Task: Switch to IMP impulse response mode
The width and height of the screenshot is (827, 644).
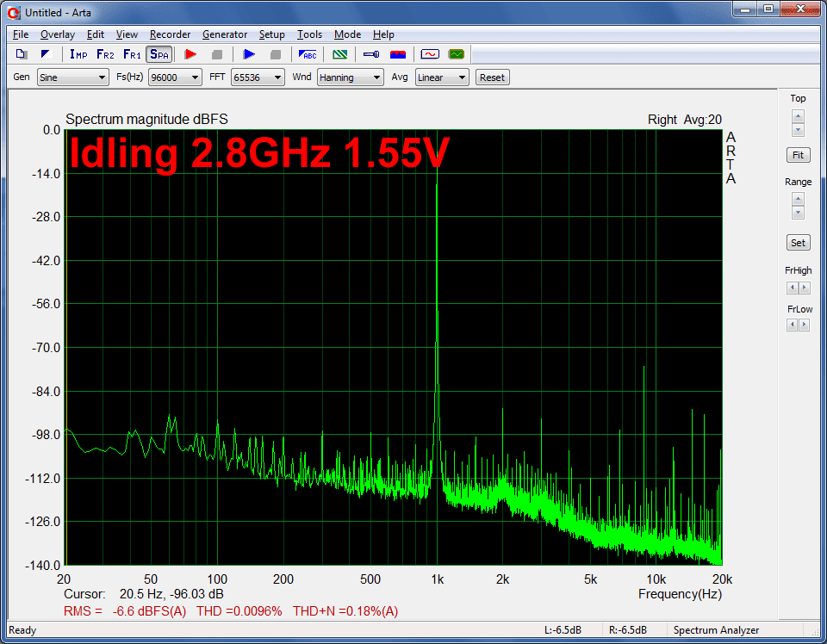Action: (x=78, y=54)
